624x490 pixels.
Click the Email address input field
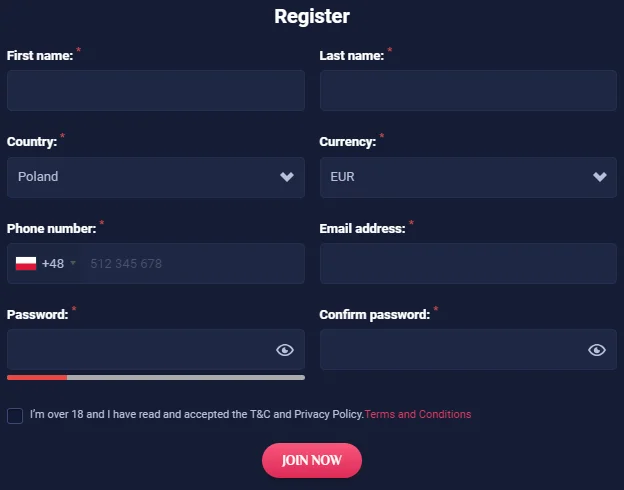[468, 264]
